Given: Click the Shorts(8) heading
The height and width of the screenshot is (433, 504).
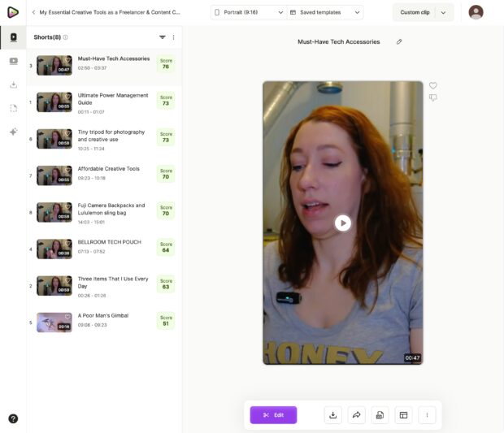Looking at the screenshot, I should pos(47,37).
